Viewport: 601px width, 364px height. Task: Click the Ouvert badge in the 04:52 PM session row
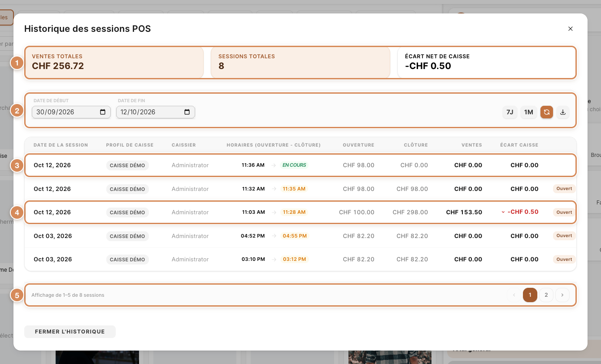coord(564,236)
